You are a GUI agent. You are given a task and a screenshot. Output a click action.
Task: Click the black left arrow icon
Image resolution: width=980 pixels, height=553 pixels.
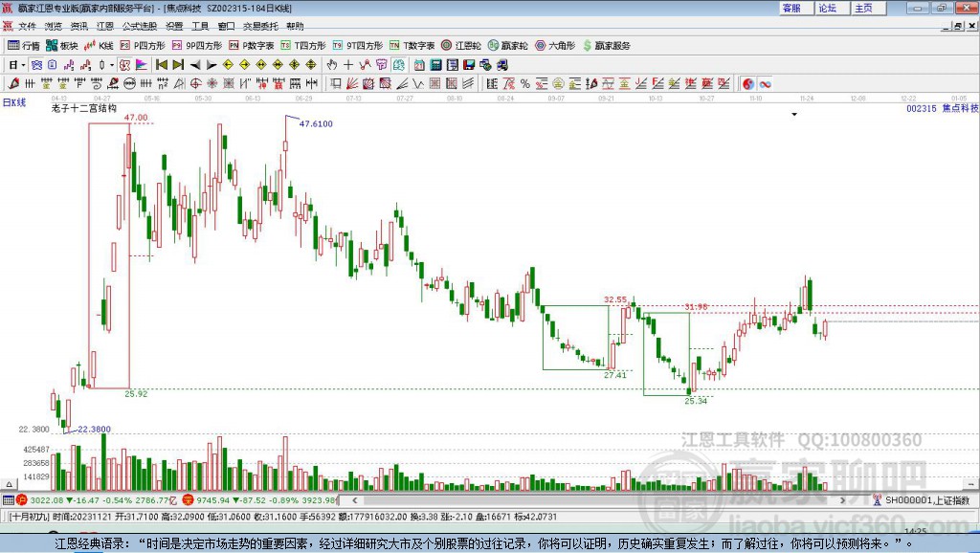195,65
